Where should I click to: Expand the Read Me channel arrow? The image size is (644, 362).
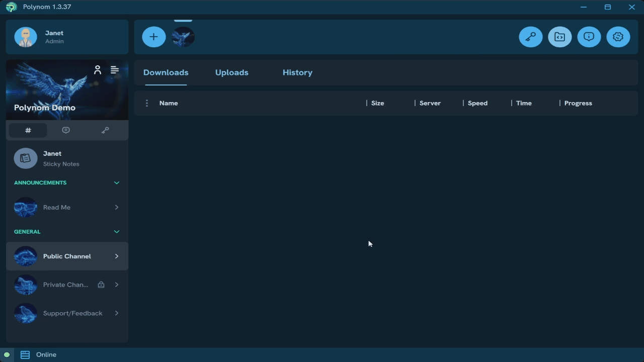(116, 207)
